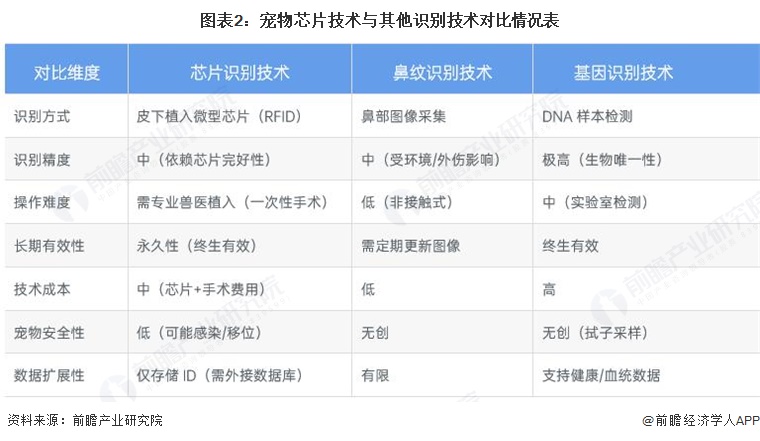Click the table title about 宠物芯片技术
This screenshot has height=441, width=760.
click(x=380, y=19)
